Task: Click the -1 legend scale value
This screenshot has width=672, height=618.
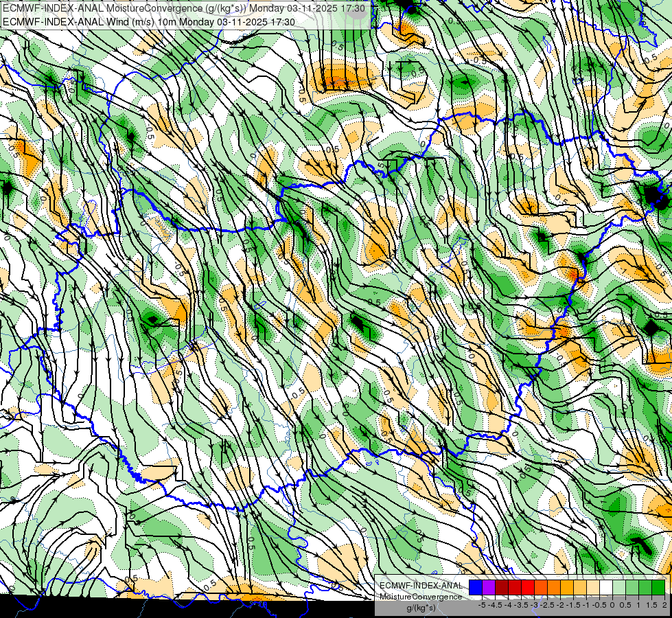Action: coord(586,605)
